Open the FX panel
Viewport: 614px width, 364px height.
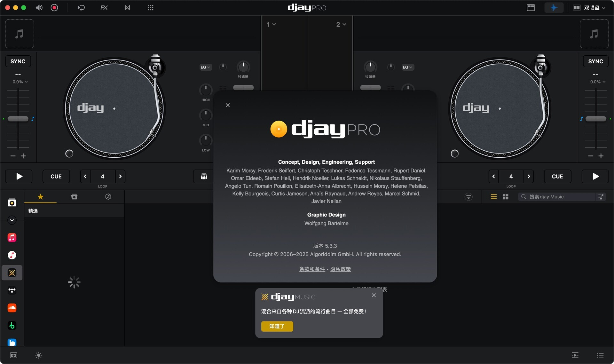click(104, 8)
